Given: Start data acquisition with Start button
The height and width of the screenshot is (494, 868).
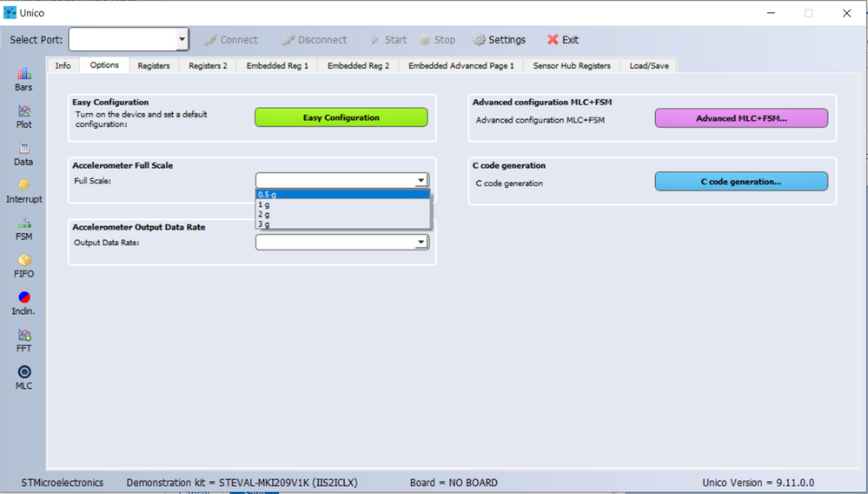Looking at the screenshot, I should point(388,40).
